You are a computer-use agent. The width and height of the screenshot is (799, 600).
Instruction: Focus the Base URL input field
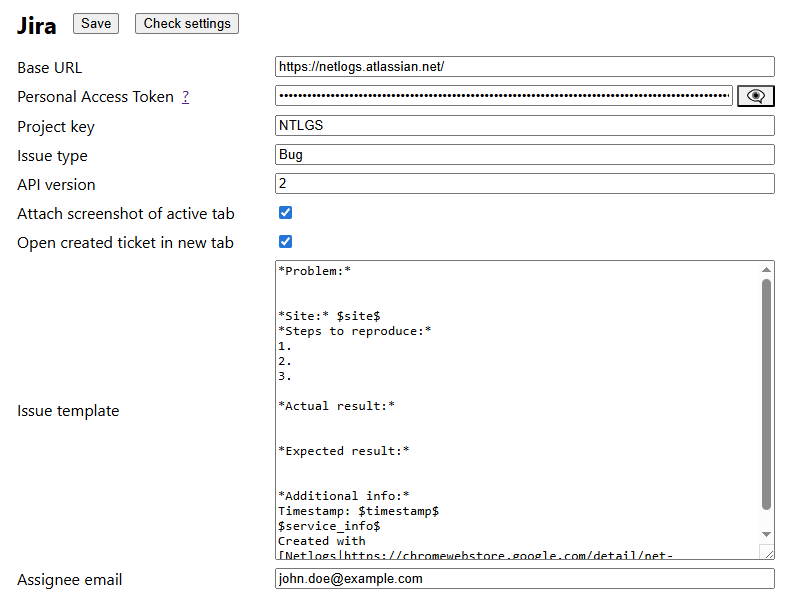525,67
